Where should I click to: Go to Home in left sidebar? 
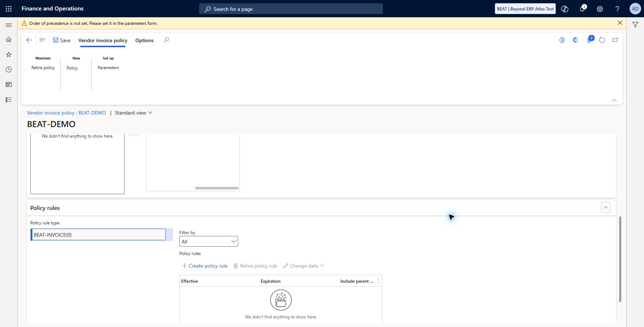[9, 40]
